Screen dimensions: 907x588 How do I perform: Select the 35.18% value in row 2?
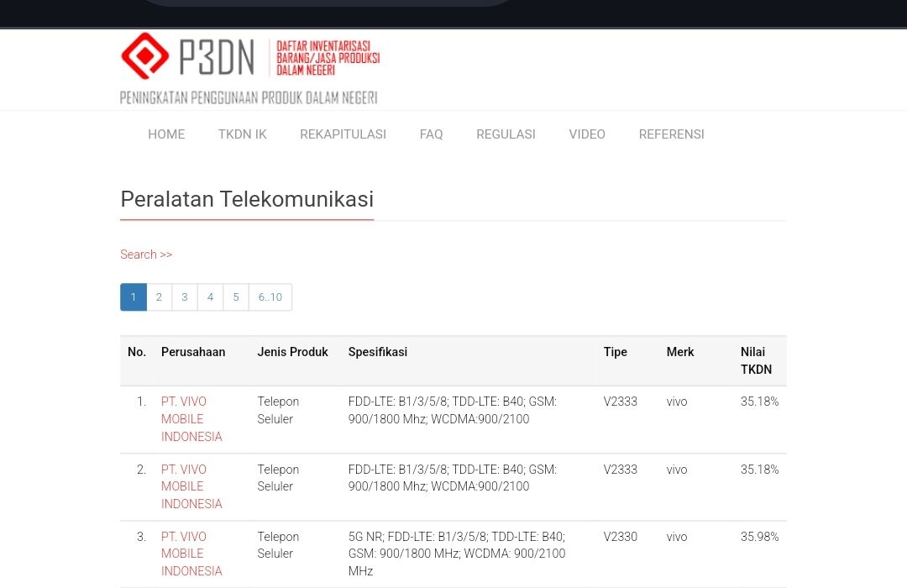pyautogui.click(x=759, y=470)
